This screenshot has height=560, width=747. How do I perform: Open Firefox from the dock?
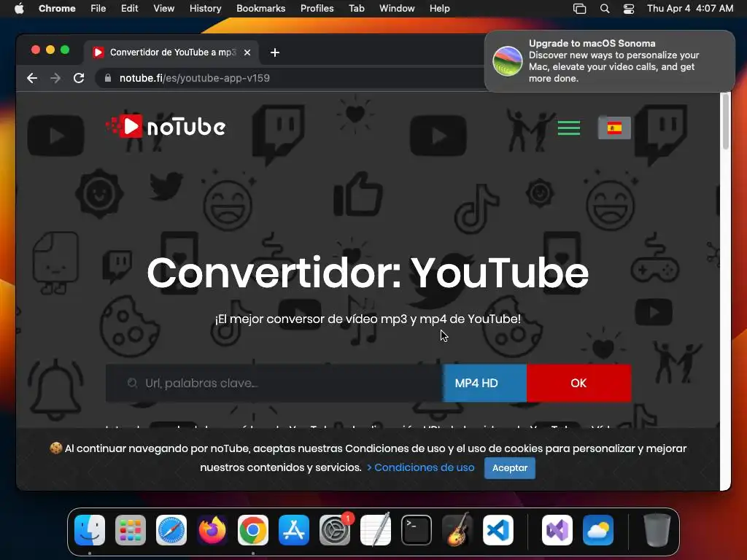[212, 530]
